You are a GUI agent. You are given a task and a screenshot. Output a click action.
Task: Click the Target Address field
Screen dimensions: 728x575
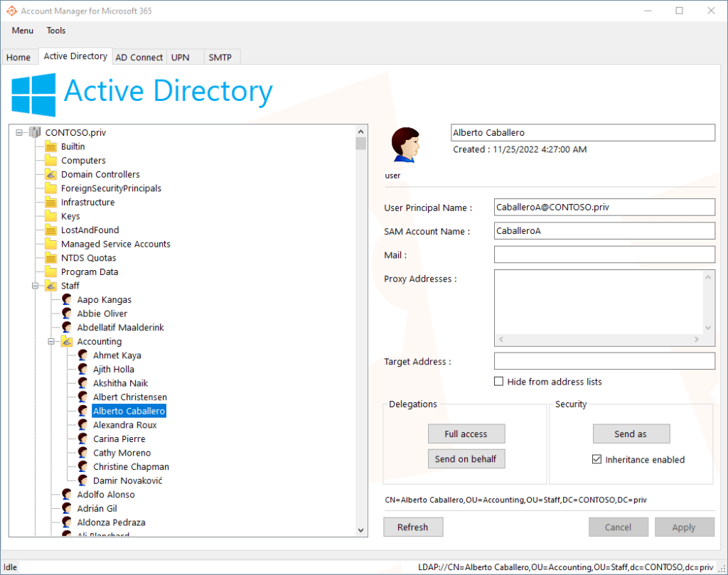[604, 361]
